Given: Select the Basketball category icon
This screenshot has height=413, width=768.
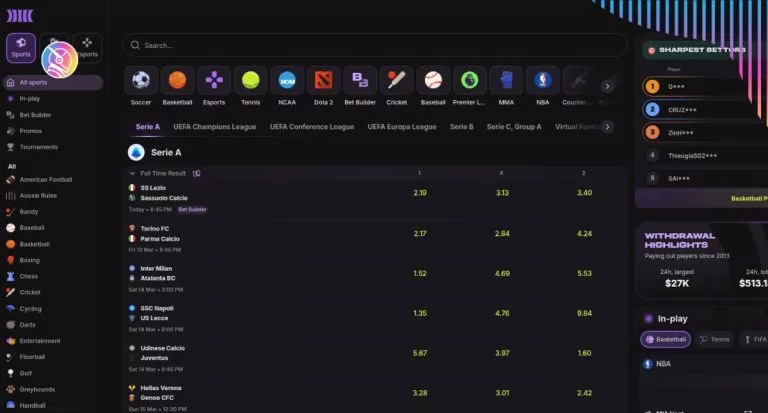Looking at the screenshot, I should point(177,80).
